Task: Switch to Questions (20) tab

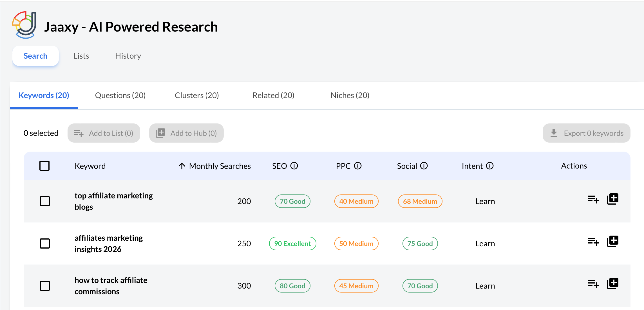Action: click(x=120, y=95)
